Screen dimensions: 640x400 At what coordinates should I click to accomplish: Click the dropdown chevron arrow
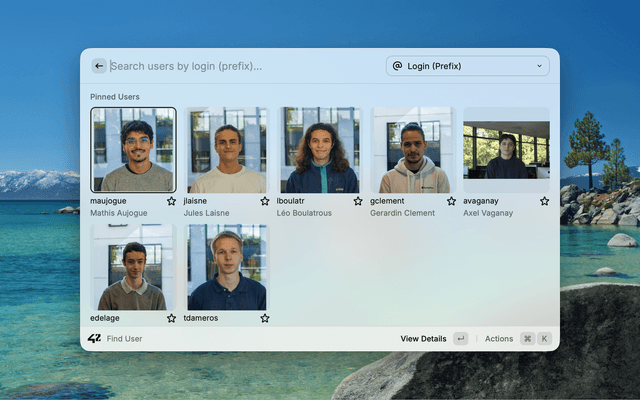(539, 66)
